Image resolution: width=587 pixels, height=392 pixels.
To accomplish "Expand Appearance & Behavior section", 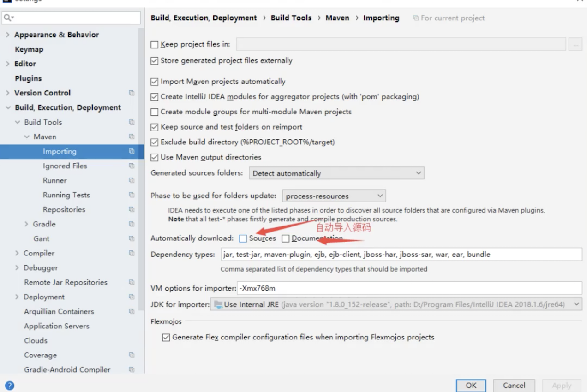I will click(x=7, y=35).
